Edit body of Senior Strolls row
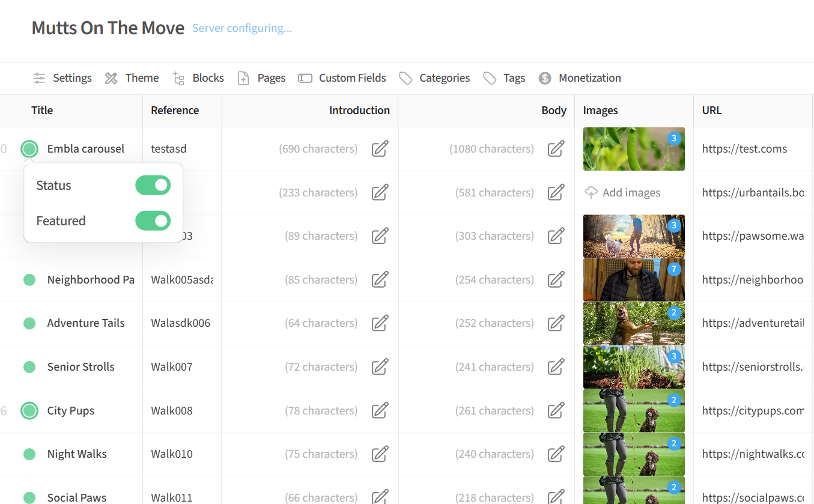 [x=556, y=367]
